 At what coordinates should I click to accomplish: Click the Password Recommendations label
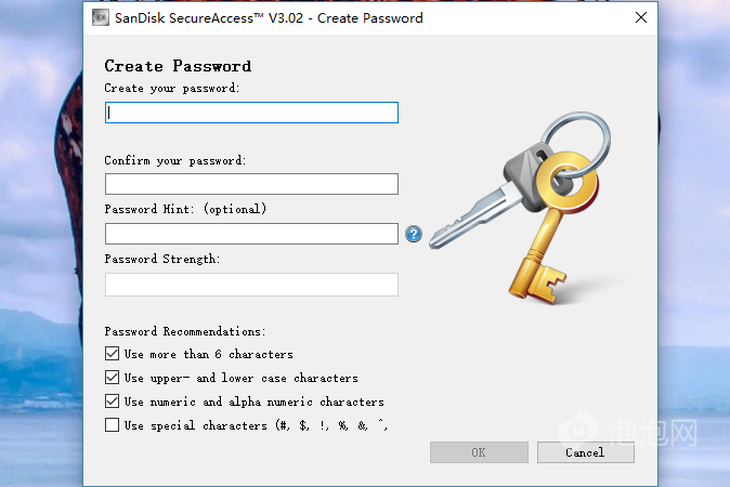185,331
